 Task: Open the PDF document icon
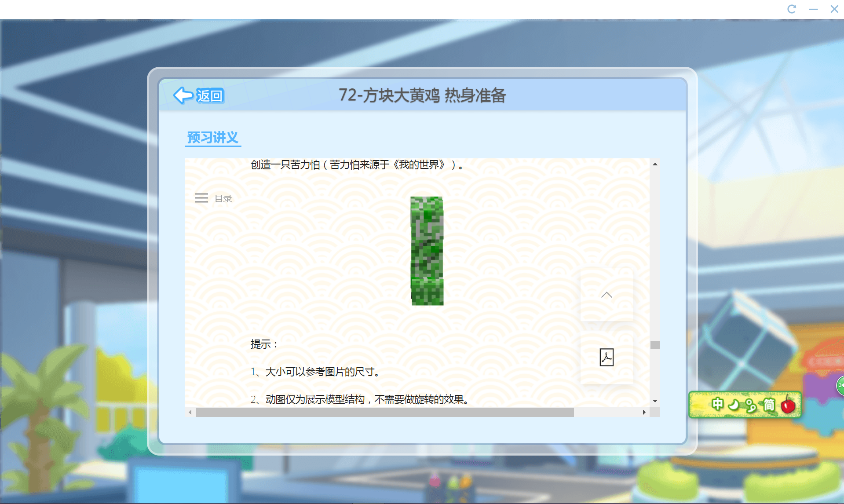click(607, 357)
